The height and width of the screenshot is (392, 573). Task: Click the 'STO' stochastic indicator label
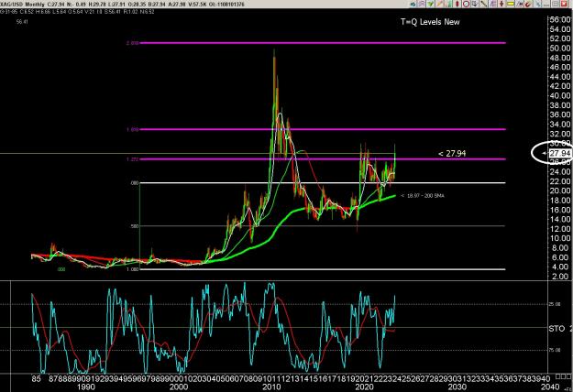pos(556,329)
